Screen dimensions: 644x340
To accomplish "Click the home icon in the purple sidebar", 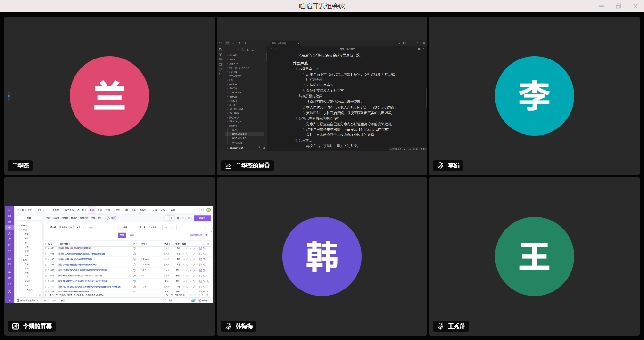I will click(x=9, y=210).
